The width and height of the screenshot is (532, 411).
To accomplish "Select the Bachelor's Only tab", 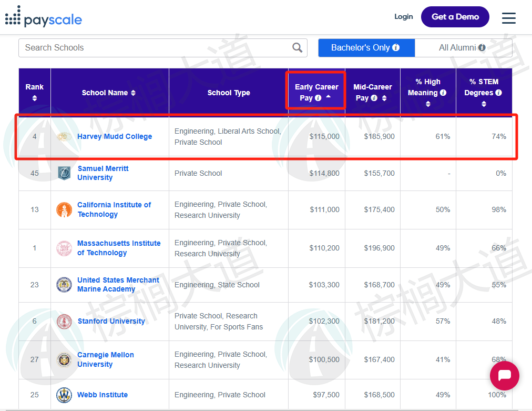I will click(366, 47).
